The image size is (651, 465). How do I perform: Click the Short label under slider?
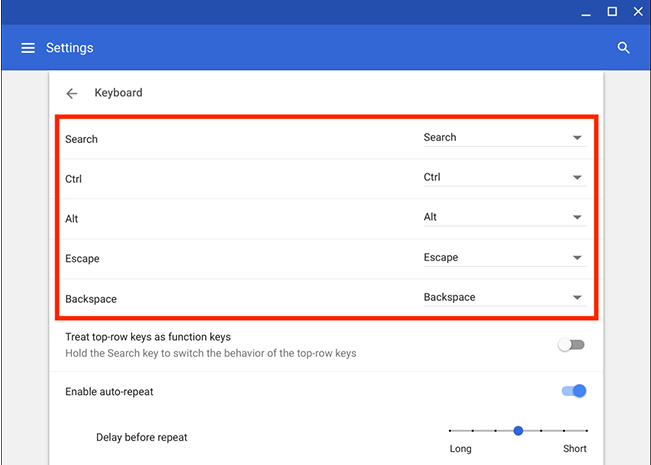[575, 449]
